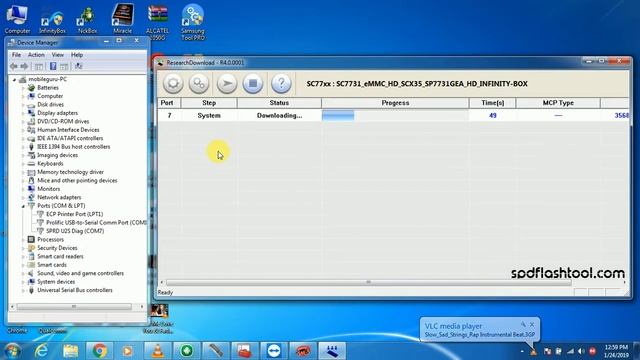This screenshot has width=640, height=360.
Task: Open TeamViewer icon in the taskbar
Action: coord(273,351)
